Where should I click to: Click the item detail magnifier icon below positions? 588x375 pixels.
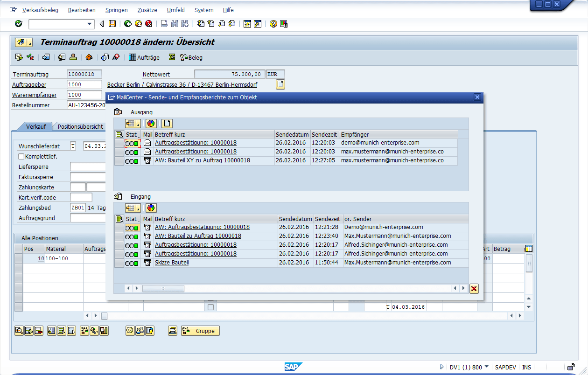(x=19, y=331)
